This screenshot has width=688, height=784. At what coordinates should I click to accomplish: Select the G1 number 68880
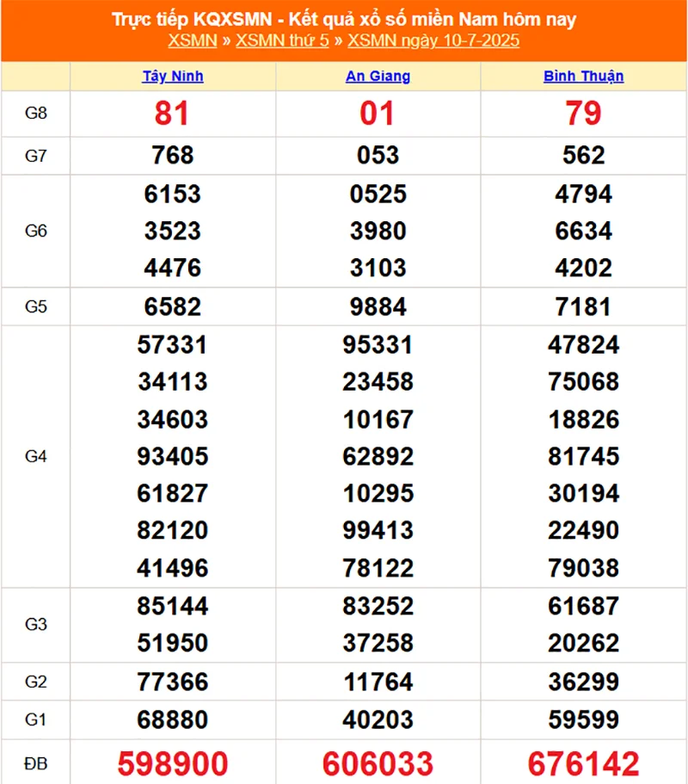tap(173, 719)
